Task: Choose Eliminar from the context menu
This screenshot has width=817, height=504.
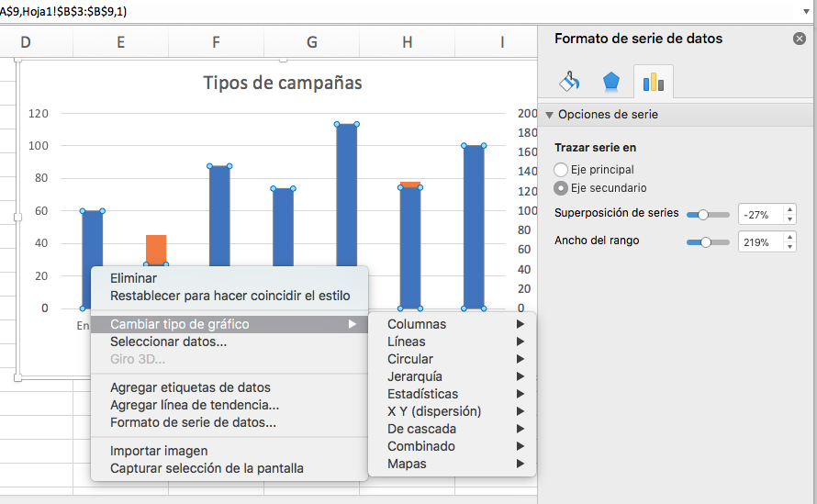Action: (229, 278)
